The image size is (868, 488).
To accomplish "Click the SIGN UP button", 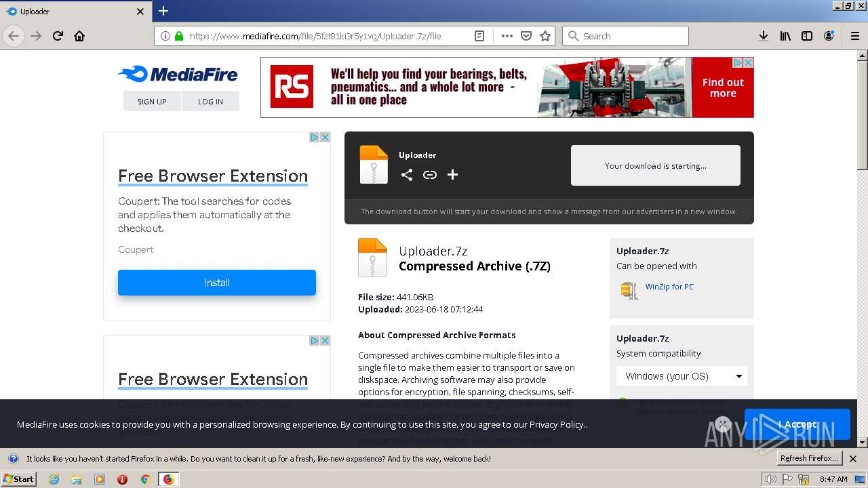I will (152, 101).
